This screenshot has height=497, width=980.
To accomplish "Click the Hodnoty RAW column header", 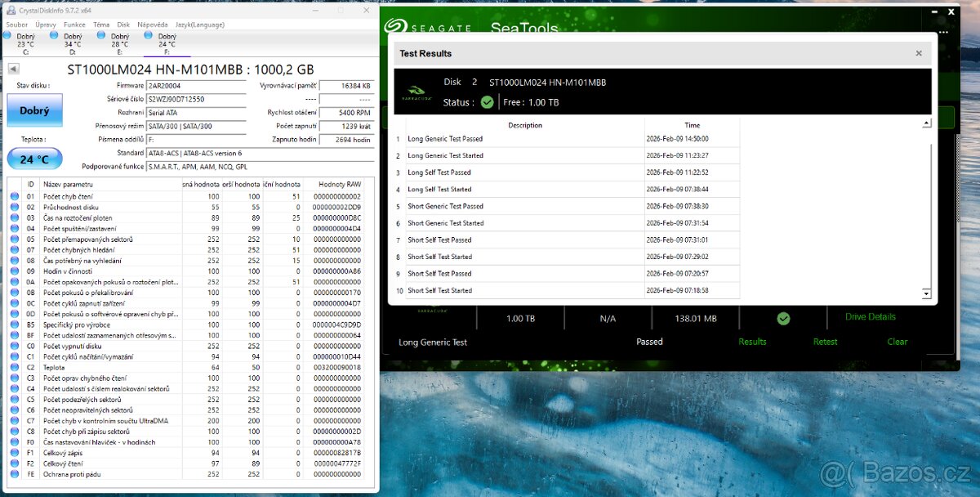I will (339, 185).
